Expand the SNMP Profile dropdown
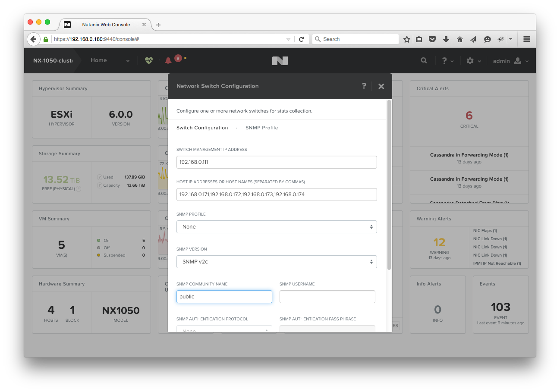Viewport: 560px width, 392px height. tap(277, 227)
